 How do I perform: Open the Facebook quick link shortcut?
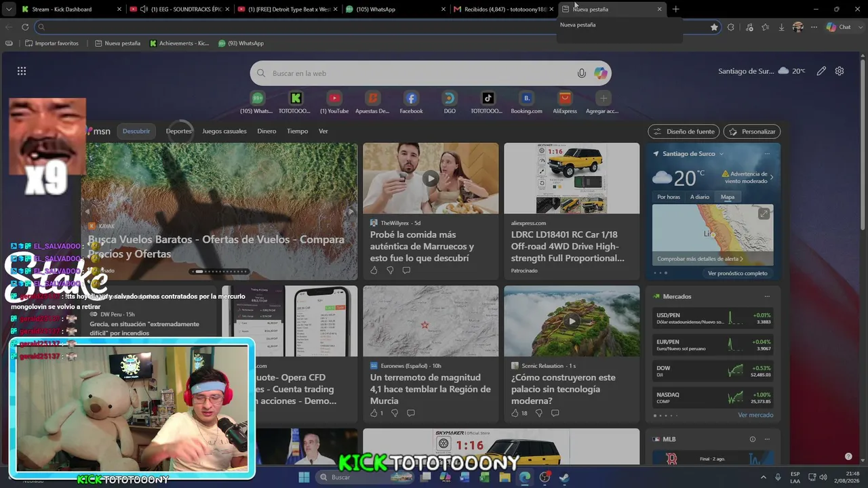click(411, 103)
